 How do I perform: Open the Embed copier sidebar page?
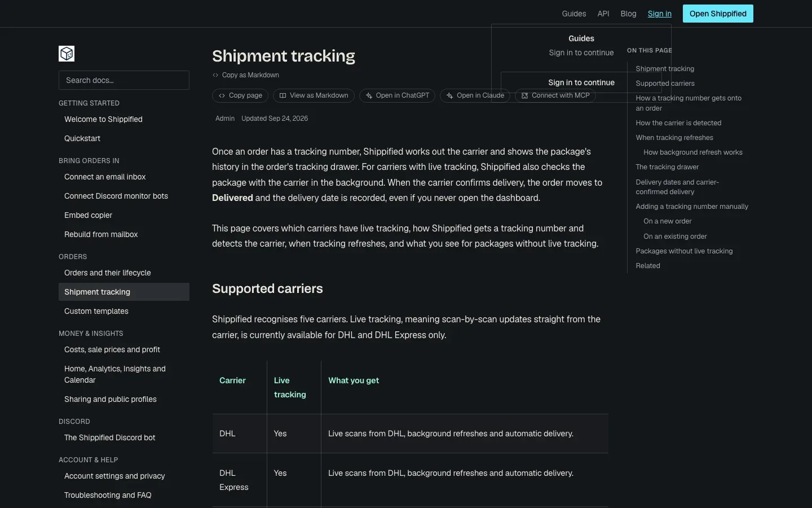(x=124, y=215)
